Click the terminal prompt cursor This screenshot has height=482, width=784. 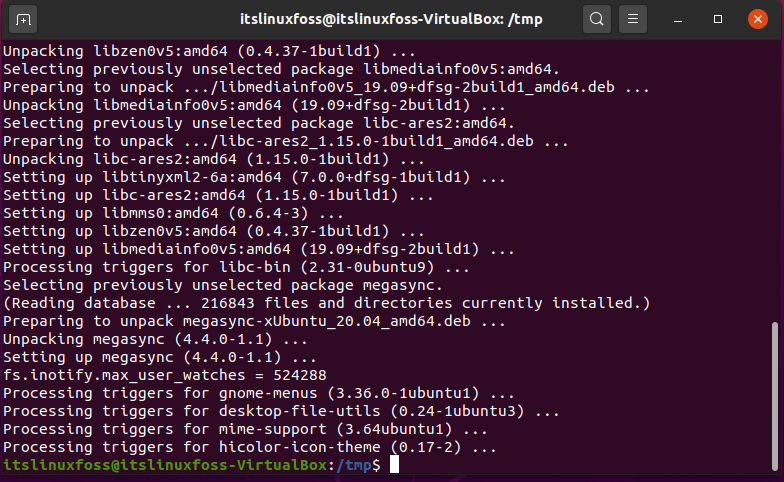tap(394, 464)
